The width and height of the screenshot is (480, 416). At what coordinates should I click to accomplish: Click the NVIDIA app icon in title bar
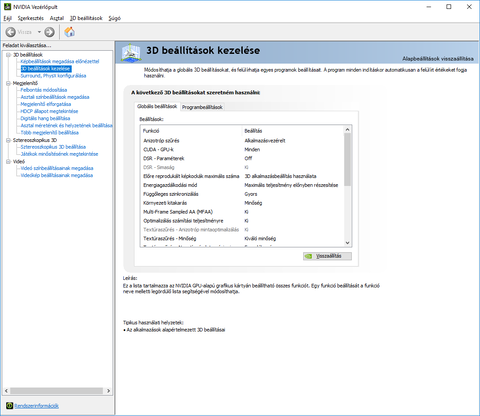click(x=7, y=7)
